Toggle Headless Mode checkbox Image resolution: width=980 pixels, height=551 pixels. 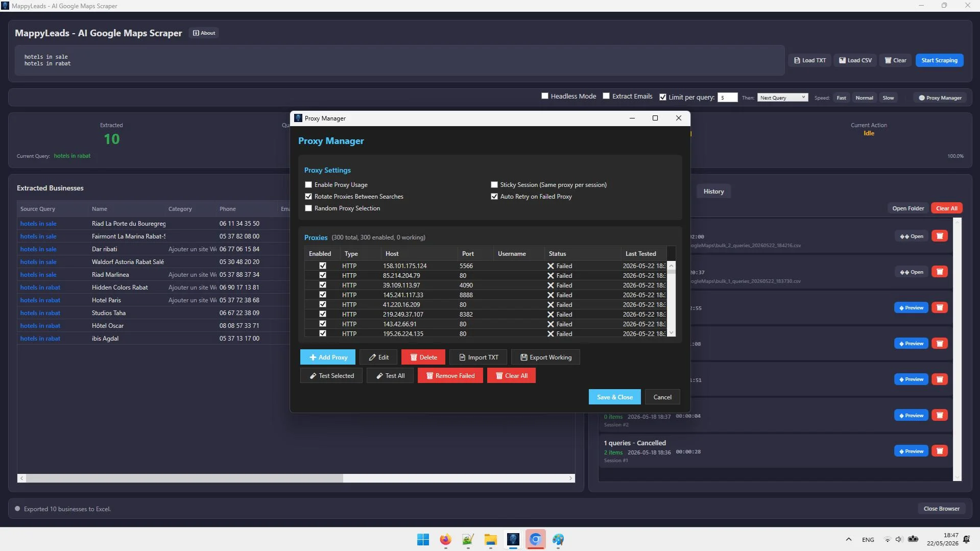[545, 96]
